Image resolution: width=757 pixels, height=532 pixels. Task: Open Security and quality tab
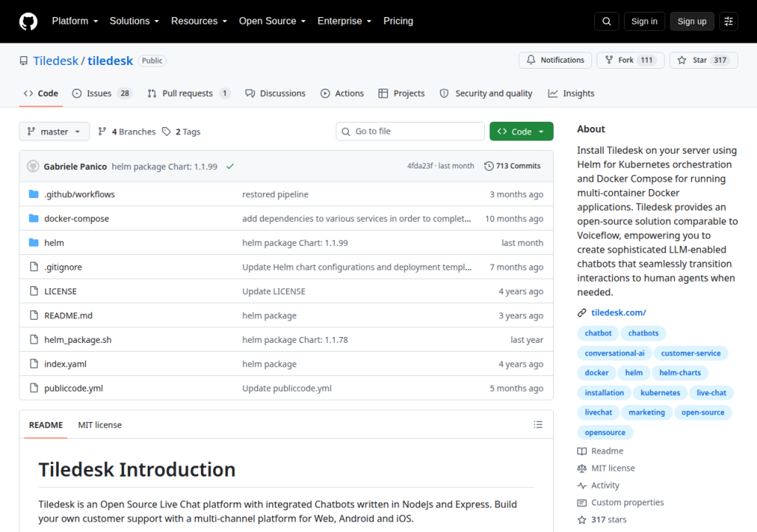point(486,94)
